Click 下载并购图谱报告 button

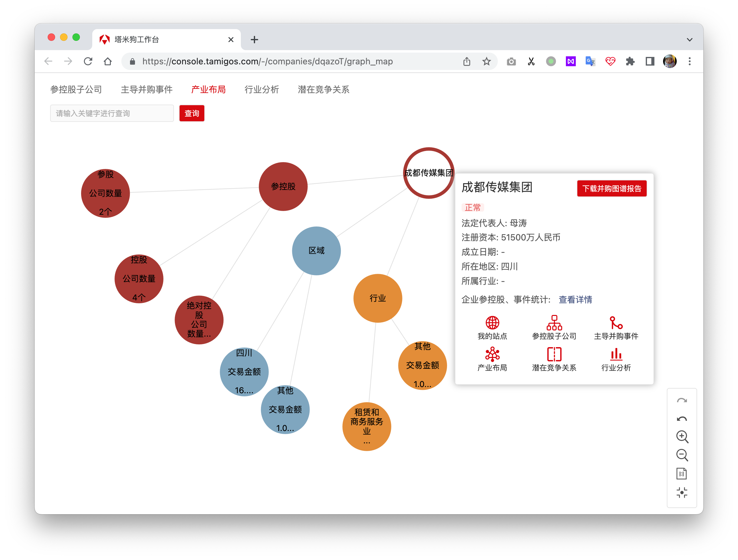[612, 188]
